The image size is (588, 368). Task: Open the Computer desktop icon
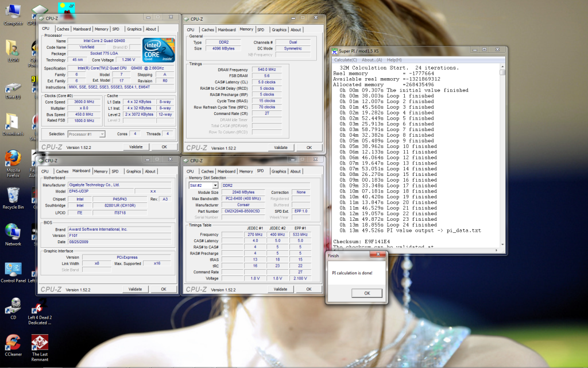[13, 11]
